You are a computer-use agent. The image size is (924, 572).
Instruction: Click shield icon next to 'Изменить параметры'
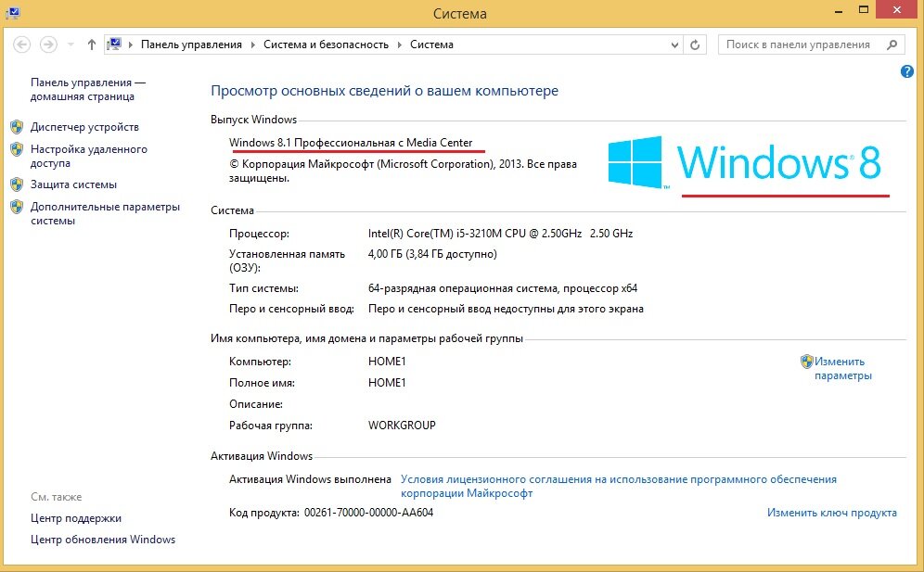pyautogui.click(x=807, y=362)
